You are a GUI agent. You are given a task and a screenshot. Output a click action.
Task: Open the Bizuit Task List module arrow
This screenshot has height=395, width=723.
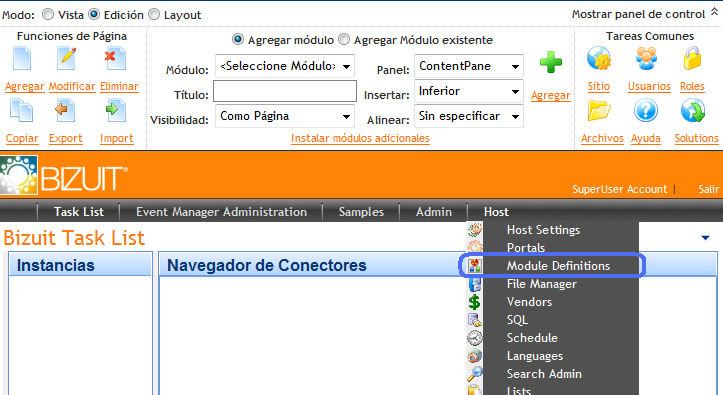[x=705, y=238]
